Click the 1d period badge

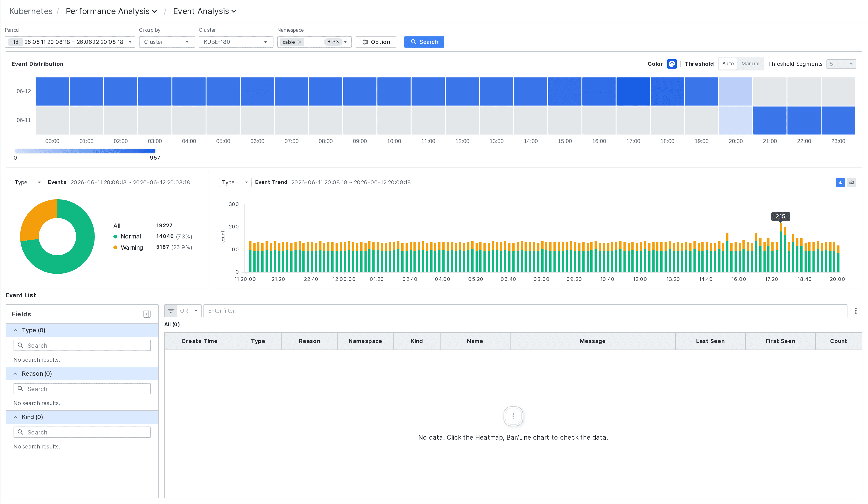15,42
